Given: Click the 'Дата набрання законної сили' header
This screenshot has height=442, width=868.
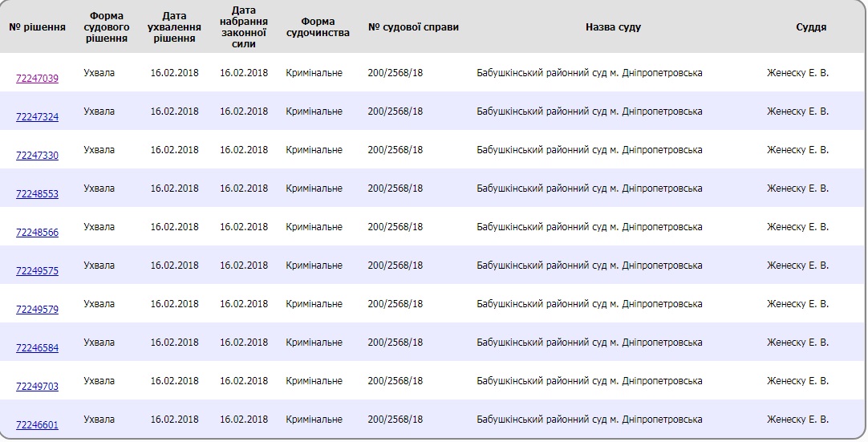Looking at the screenshot, I should tap(244, 27).
